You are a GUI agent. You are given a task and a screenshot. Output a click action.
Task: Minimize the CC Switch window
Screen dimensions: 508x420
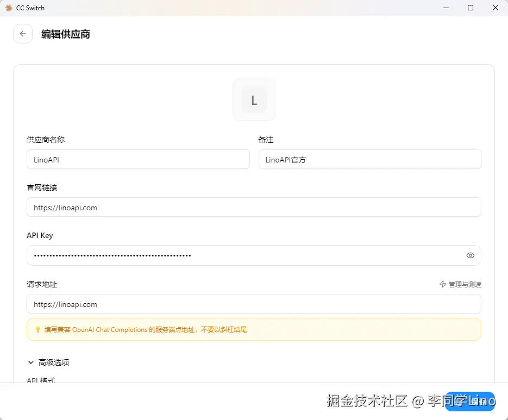click(446, 8)
